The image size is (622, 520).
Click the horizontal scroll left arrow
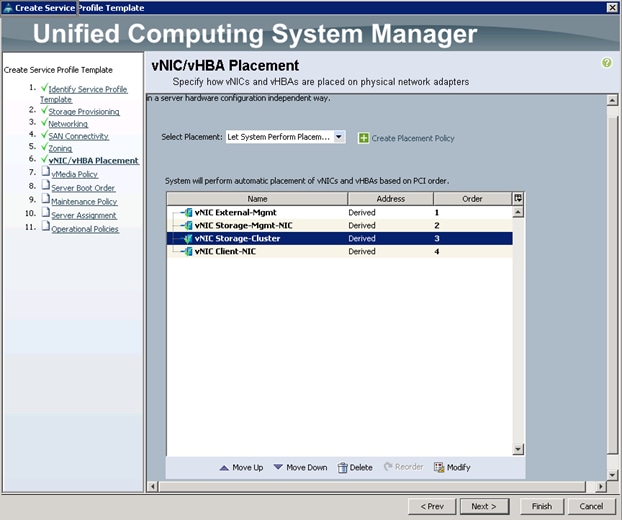pyautogui.click(x=152, y=486)
